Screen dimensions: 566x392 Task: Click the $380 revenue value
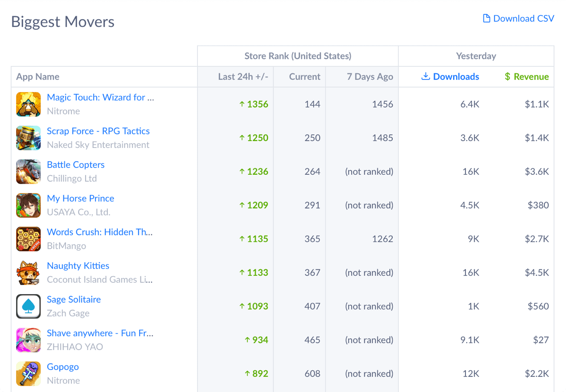538,205
